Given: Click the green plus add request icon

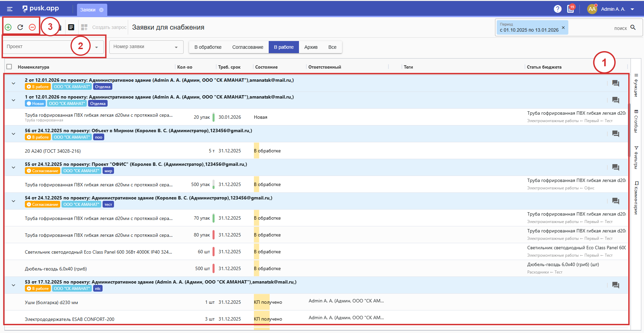Looking at the screenshot, I should pos(8,27).
